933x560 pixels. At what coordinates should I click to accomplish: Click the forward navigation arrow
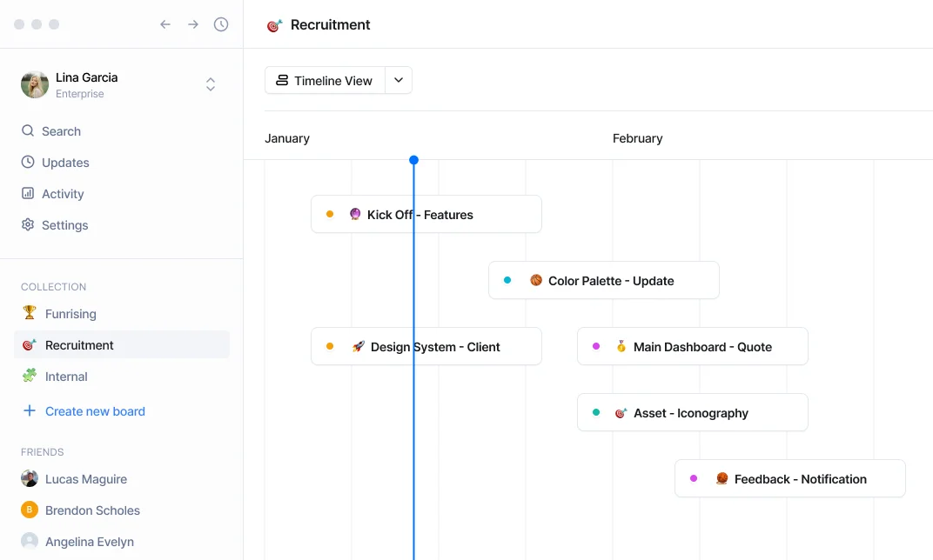point(193,24)
